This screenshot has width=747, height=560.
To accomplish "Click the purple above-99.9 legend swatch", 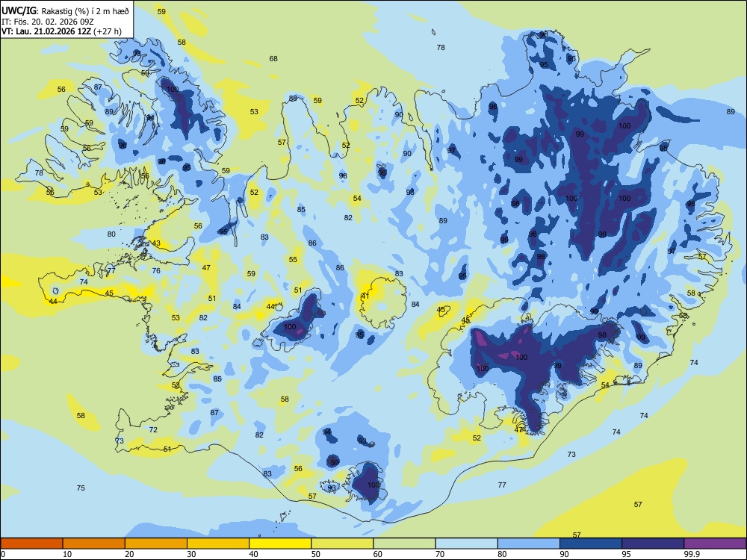I will (x=715, y=544).
